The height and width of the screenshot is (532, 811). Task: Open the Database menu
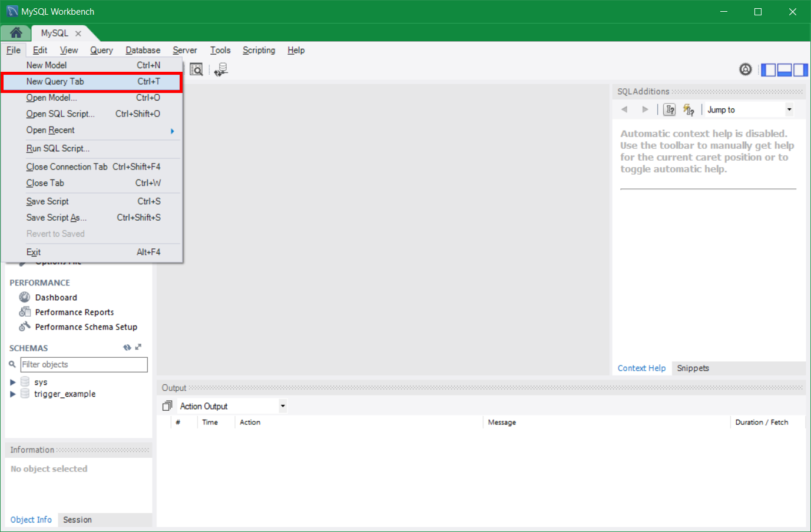[143, 50]
